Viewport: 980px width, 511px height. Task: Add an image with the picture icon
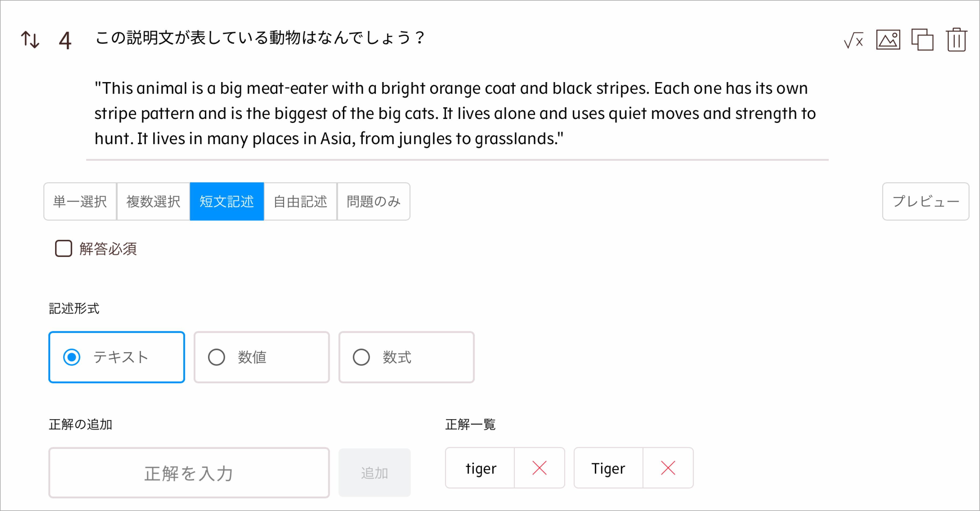pyautogui.click(x=888, y=40)
